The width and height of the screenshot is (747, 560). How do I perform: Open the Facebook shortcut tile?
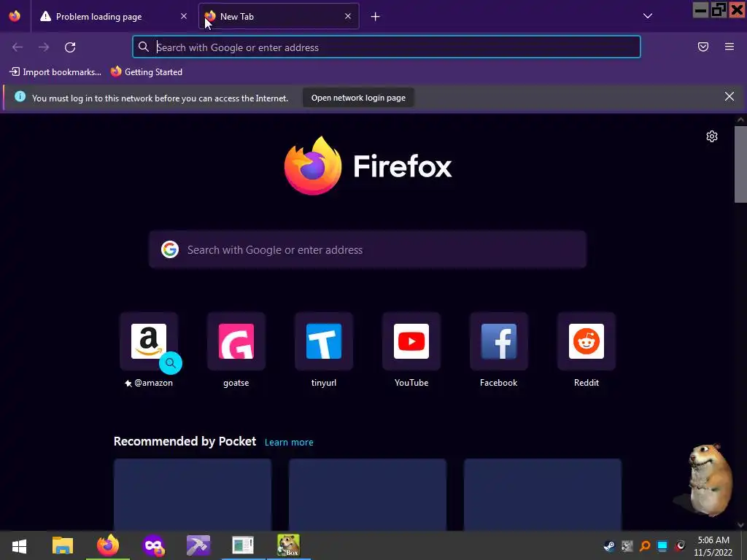[x=499, y=341]
